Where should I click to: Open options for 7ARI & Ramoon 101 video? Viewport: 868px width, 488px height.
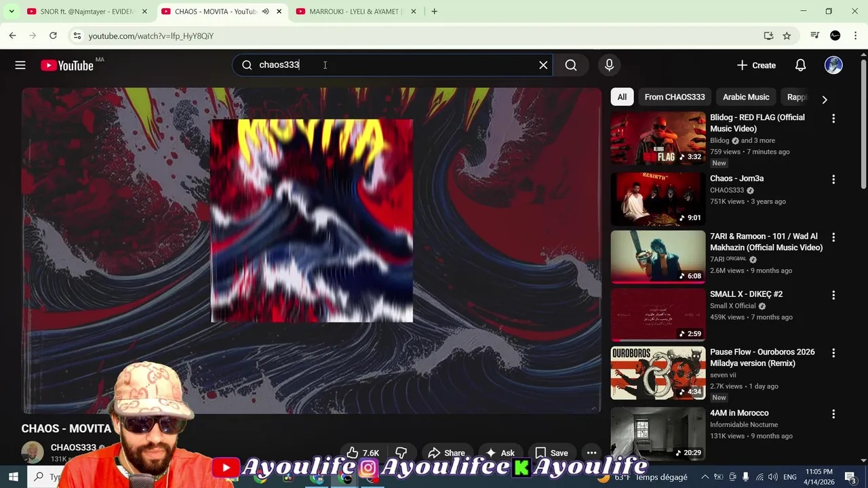[833, 237]
